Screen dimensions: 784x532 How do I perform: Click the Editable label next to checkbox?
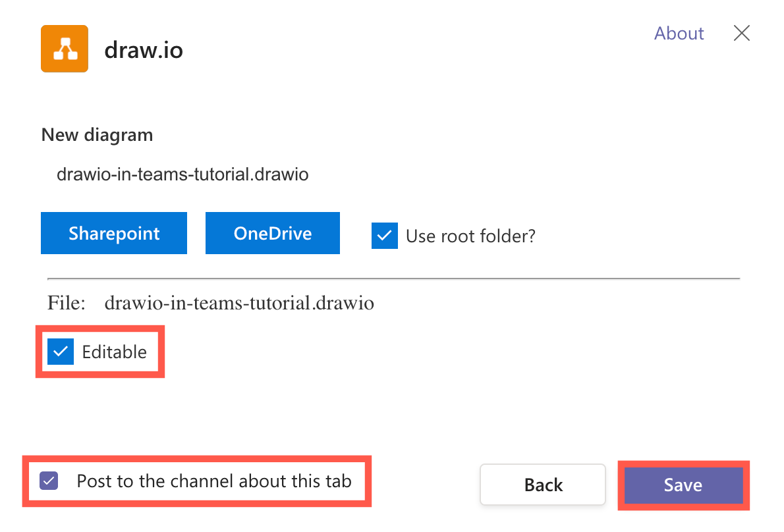pos(114,352)
